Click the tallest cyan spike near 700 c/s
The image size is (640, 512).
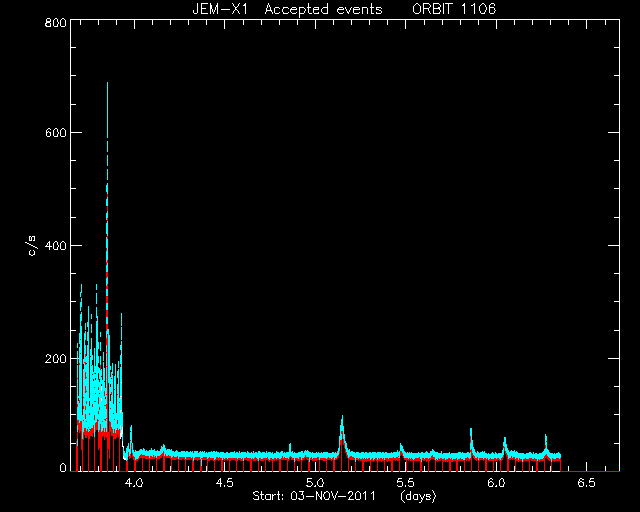coord(107,86)
